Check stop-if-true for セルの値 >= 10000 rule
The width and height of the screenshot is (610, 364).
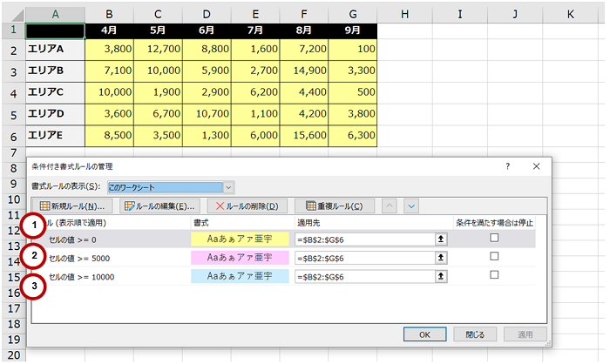pos(494,275)
